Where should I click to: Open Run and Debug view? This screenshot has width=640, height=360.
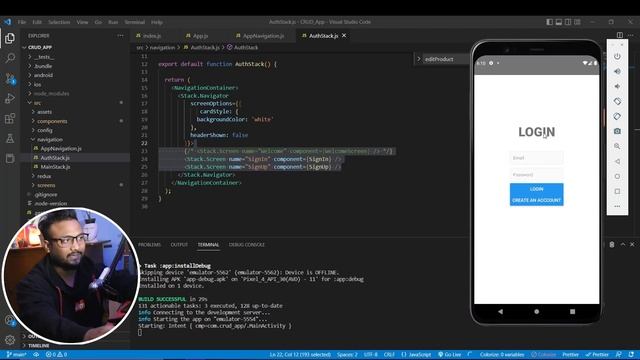(x=10, y=98)
